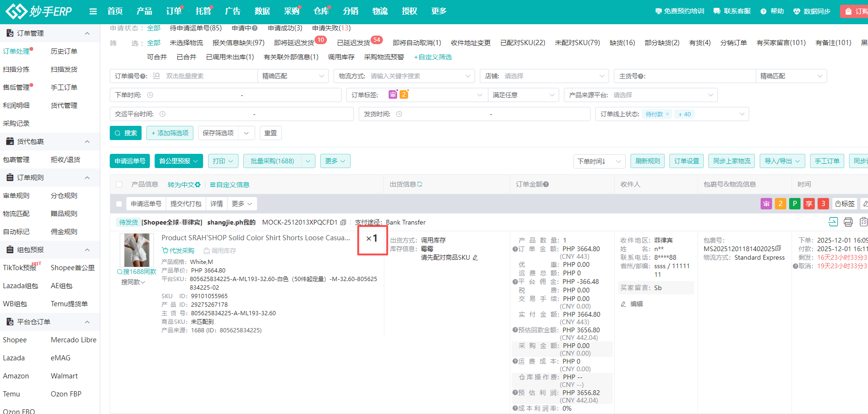Tick the order row checkbox beside 申请运单号
Image resolution: width=868 pixels, height=414 pixels.
click(x=119, y=204)
